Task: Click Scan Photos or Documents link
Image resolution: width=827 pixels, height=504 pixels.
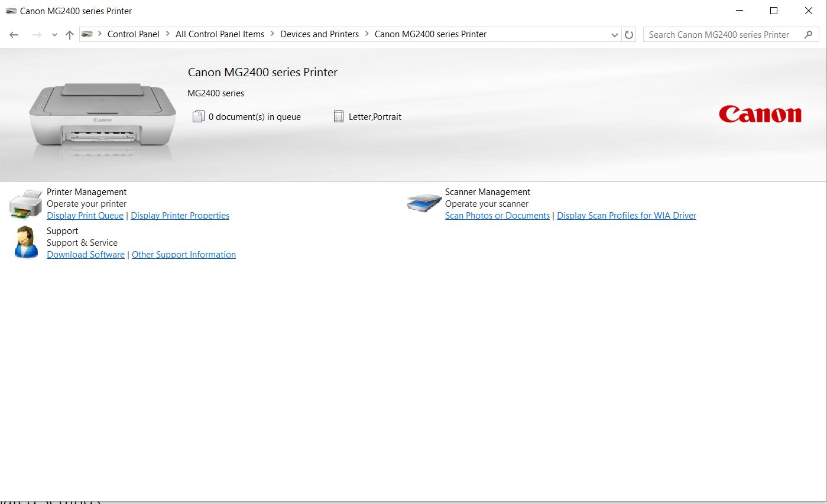Action: [497, 216]
